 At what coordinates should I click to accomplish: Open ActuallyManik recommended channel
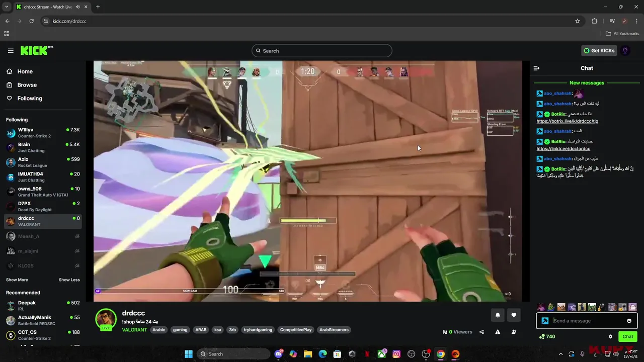click(43, 320)
